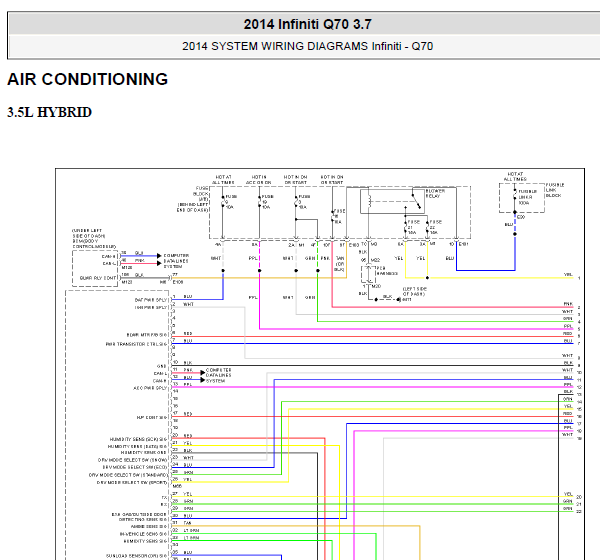Click the "(LEFT SIDE OF DASH)" ground label

click(414, 291)
